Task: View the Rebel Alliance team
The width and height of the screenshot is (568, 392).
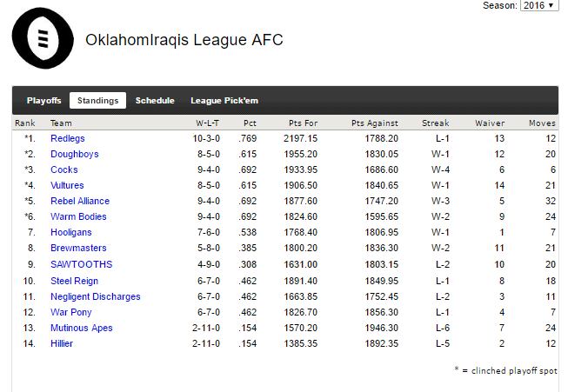Action: [80, 201]
